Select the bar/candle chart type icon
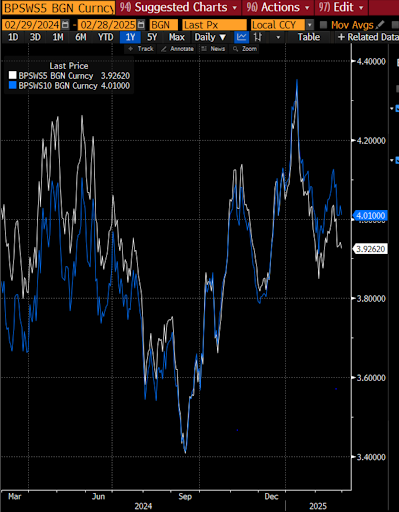This screenshot has height=512, width=399. click(x=257, y=37)
